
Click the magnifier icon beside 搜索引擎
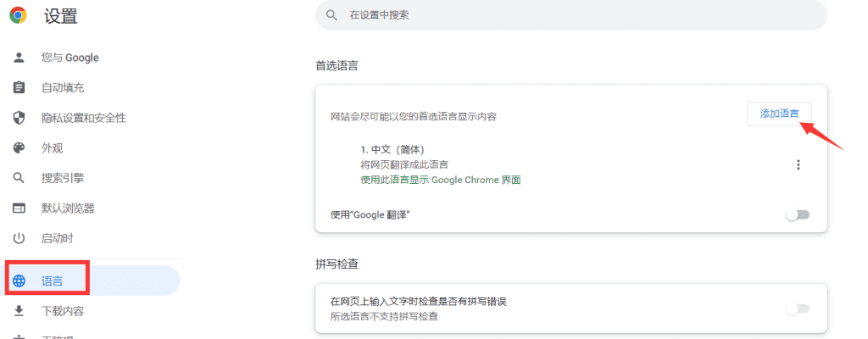tap(19, 178)
